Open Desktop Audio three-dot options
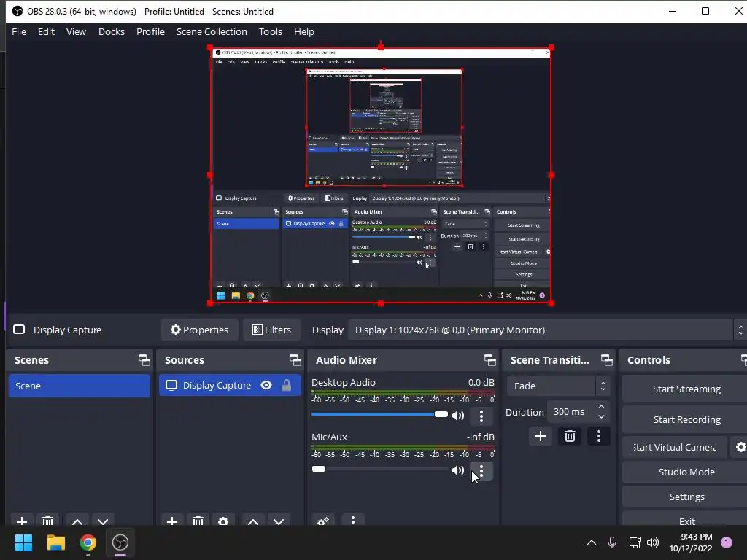The width and height of the screenshot is (747, 560). tap(481, 416)
